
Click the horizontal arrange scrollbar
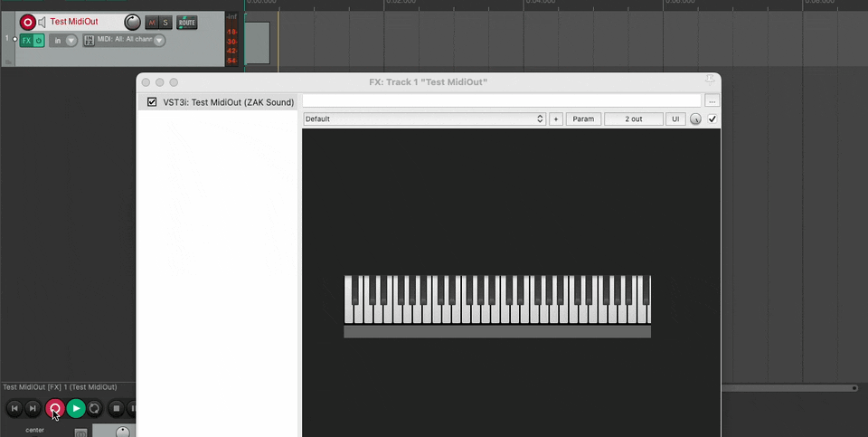[x=789, y=388]
